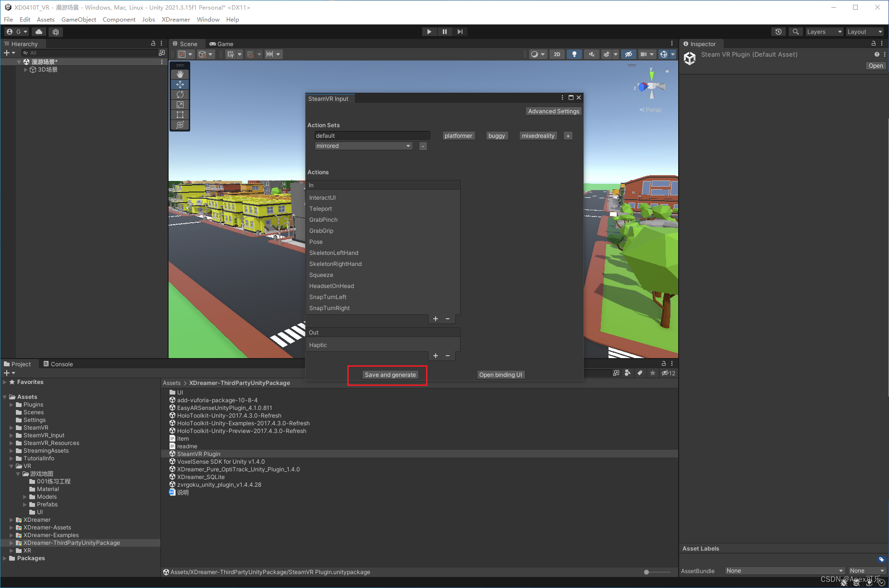
Task: Open the Unity collab package icon
Action: (x=56, y=32)
